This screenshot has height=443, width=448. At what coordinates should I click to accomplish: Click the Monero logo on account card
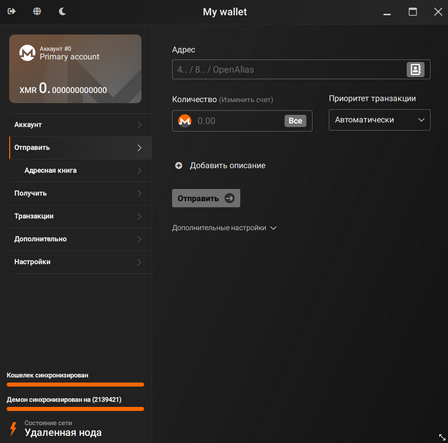tap(27, 53)
